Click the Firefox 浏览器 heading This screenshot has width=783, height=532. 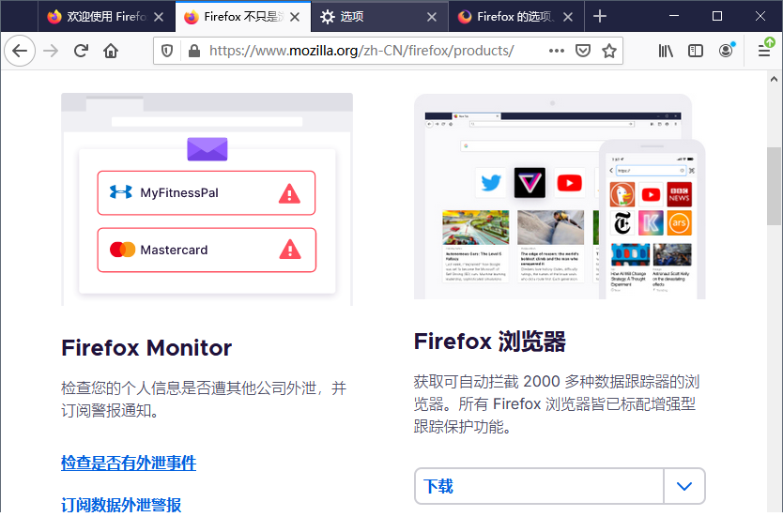coord(490,342)
